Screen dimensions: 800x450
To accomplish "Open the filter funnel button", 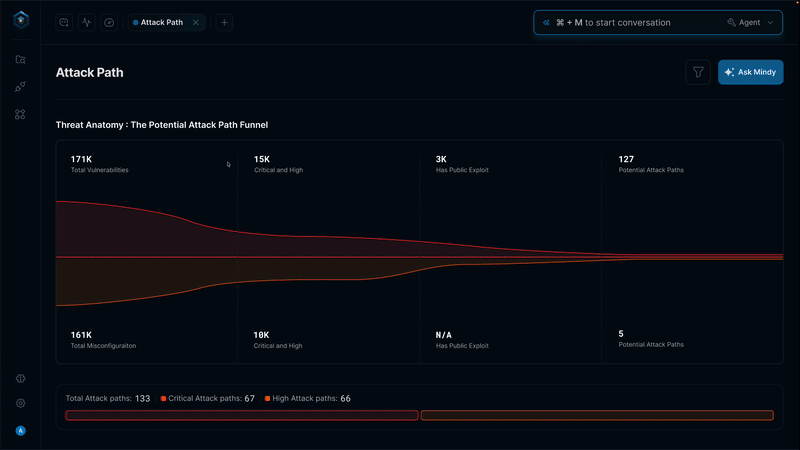I will click(x=698, y=72).
